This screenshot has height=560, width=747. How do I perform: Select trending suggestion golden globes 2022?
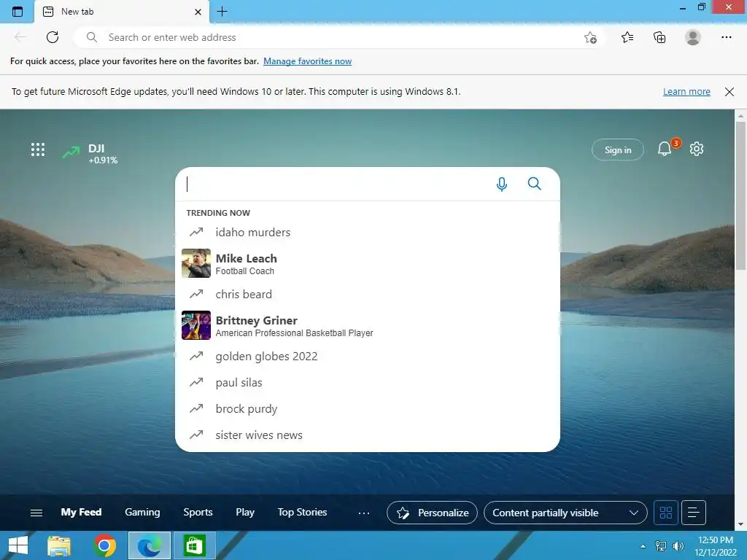point(368,356)
